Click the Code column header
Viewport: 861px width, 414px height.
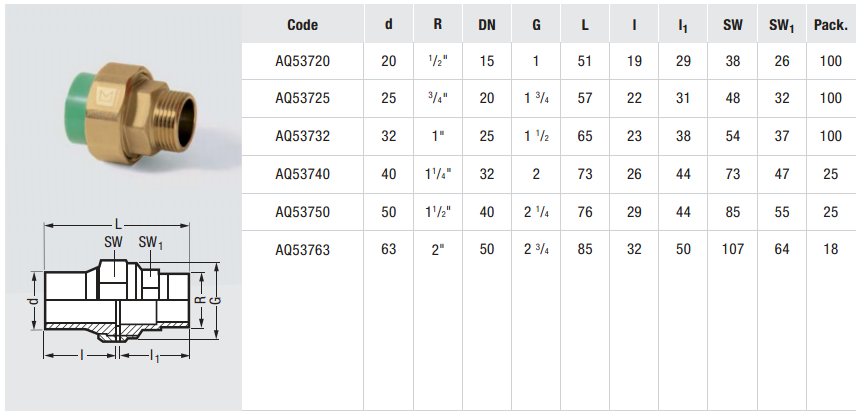302,25
